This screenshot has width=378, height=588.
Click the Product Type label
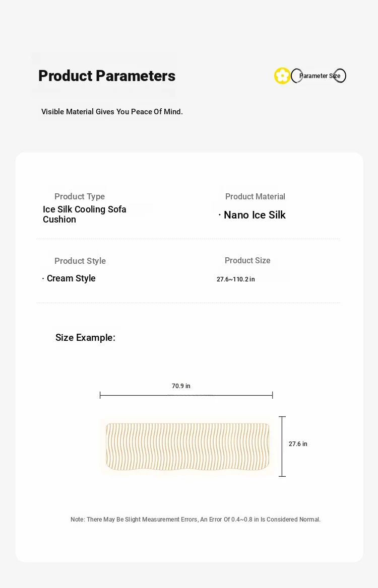pos(80,196)
